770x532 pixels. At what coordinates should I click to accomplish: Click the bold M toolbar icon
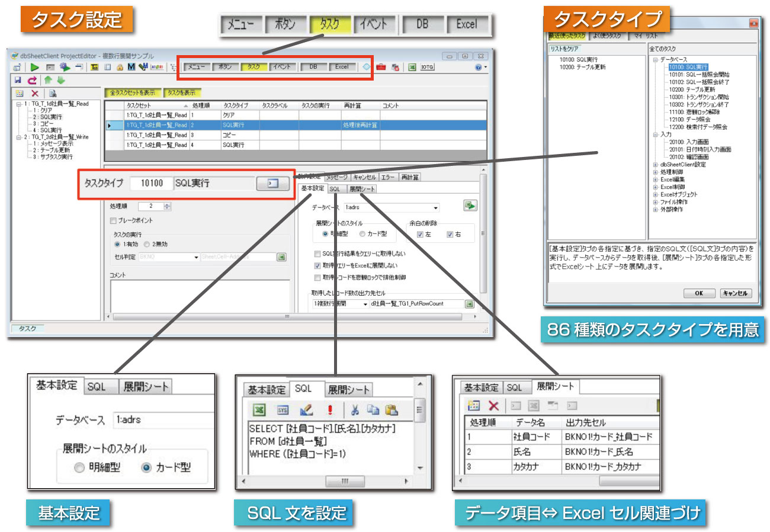click(x=131, y=67)
